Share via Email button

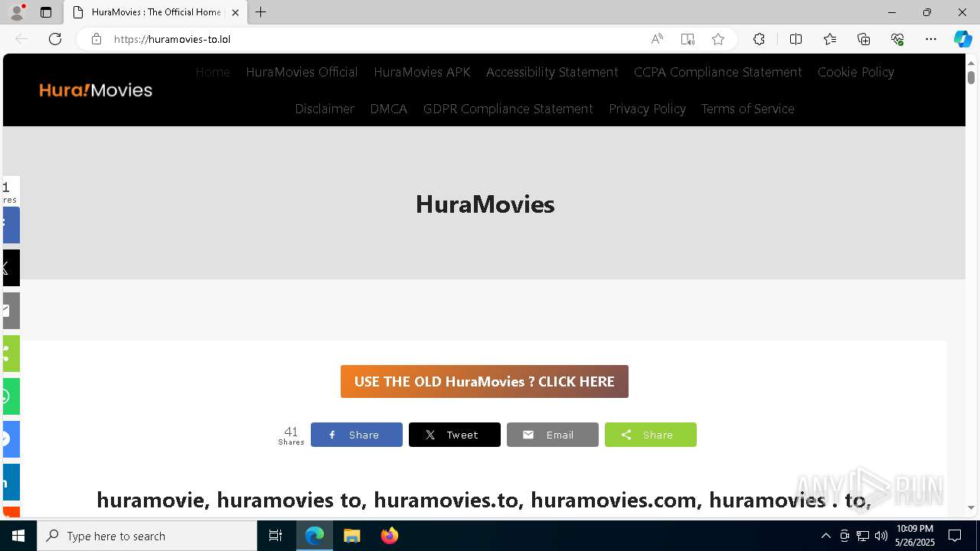pyautogui.click(x=553, y=435)
